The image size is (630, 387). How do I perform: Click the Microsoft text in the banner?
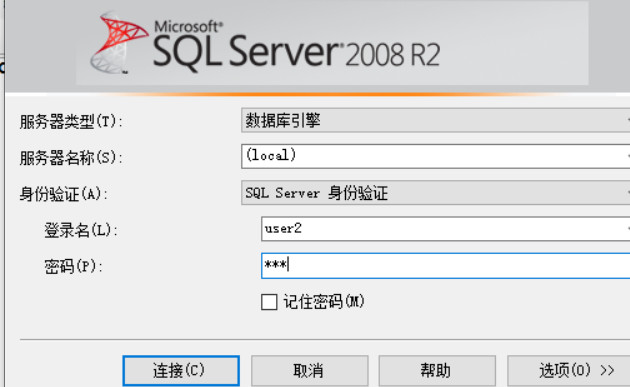(188, 27)
